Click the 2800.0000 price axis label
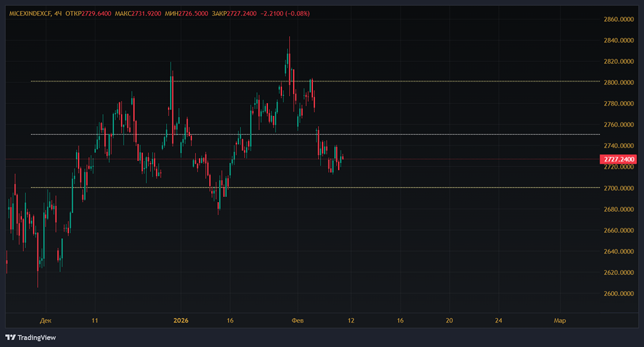 tap(618, 82)
